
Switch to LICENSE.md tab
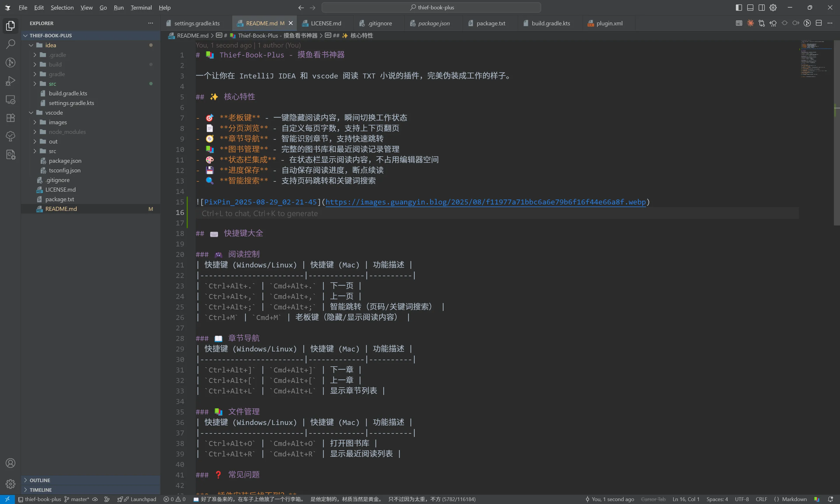click(325, 23)
